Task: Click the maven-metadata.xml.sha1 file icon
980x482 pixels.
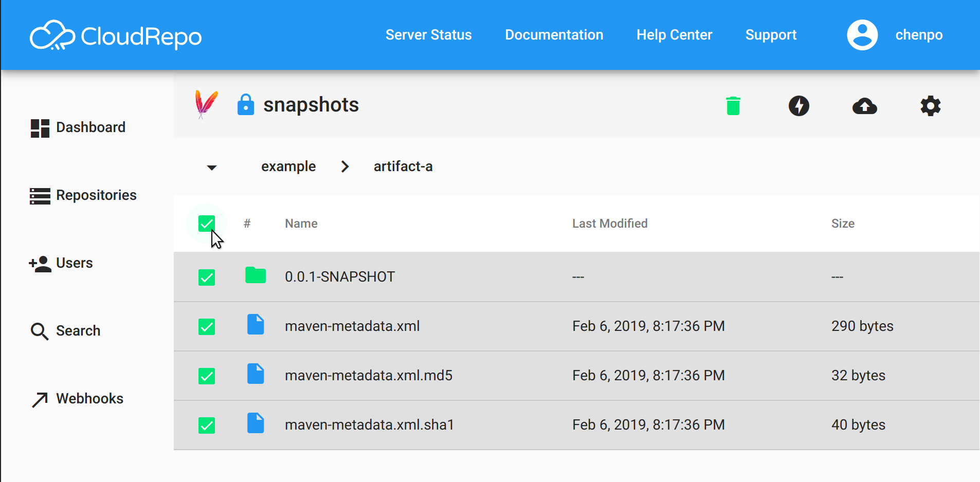Action: coord(256,423)
